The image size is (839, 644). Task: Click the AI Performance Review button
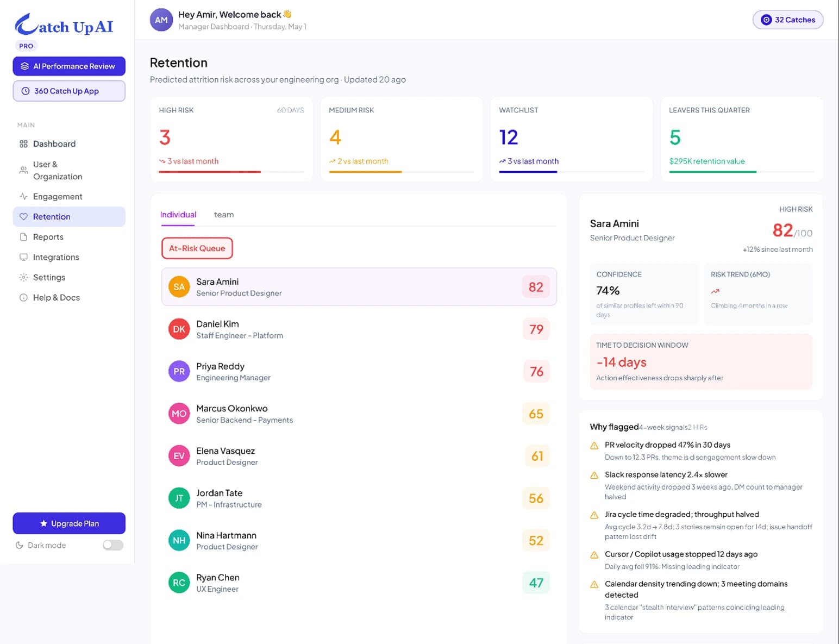69,66
